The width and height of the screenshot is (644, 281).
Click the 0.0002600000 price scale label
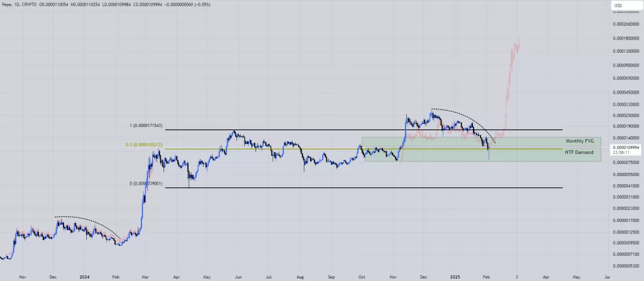click(x=623, y=25)
